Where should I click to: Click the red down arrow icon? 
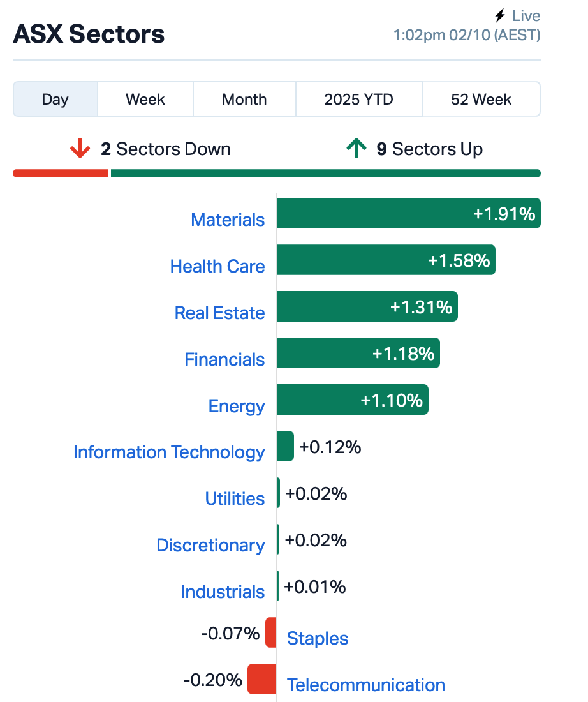click(x=80, y=149)
